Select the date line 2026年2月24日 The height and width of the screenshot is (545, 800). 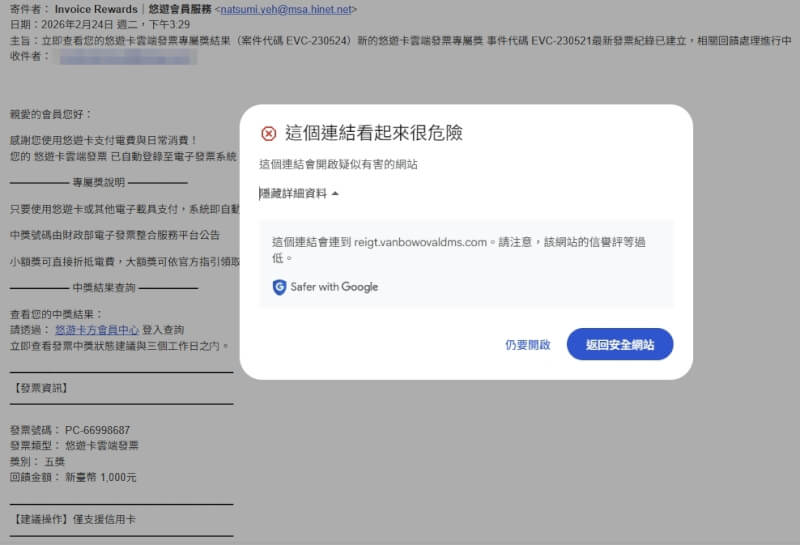(100, 24)
